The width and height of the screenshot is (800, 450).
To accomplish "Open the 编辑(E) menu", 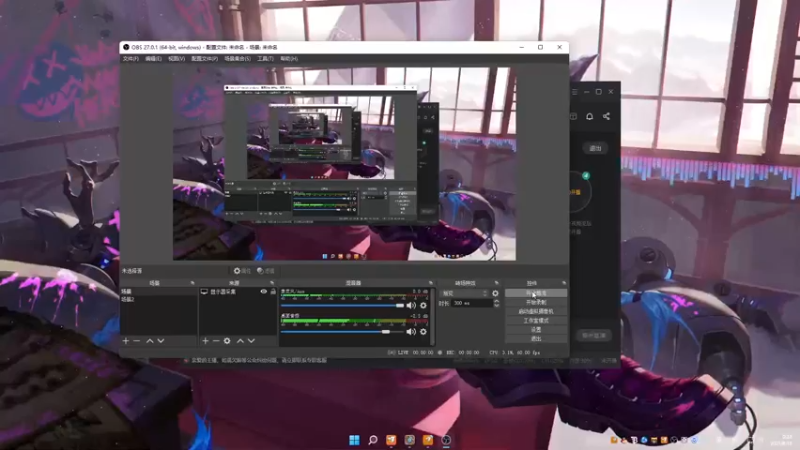I will point(153,59).
